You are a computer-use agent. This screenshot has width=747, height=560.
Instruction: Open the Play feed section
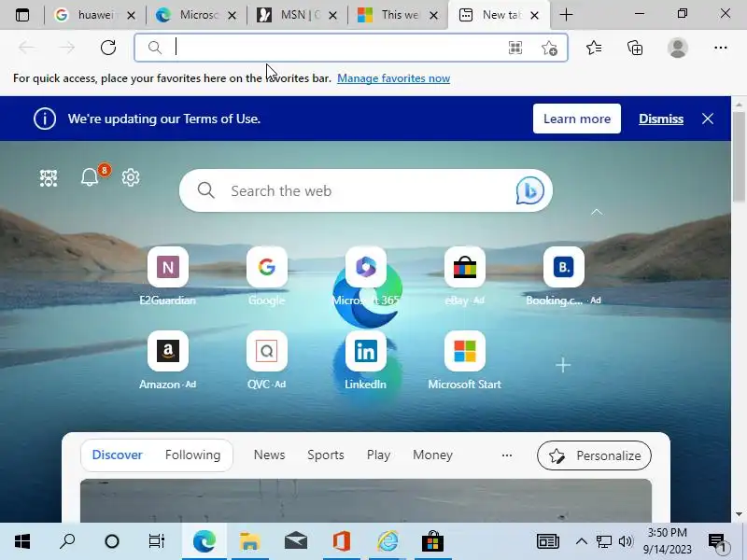[x=378, y=455]
